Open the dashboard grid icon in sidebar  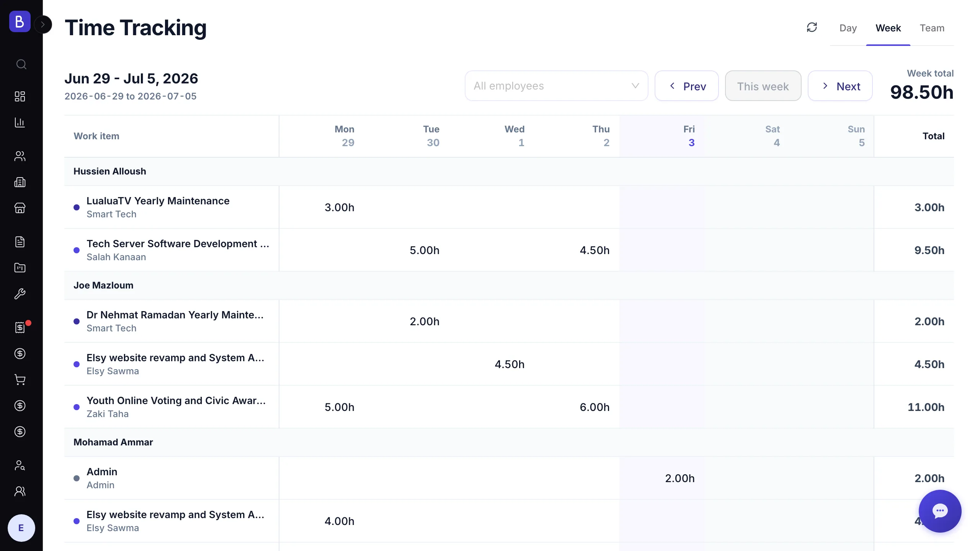pyautogui.click(x=20, y=96)
